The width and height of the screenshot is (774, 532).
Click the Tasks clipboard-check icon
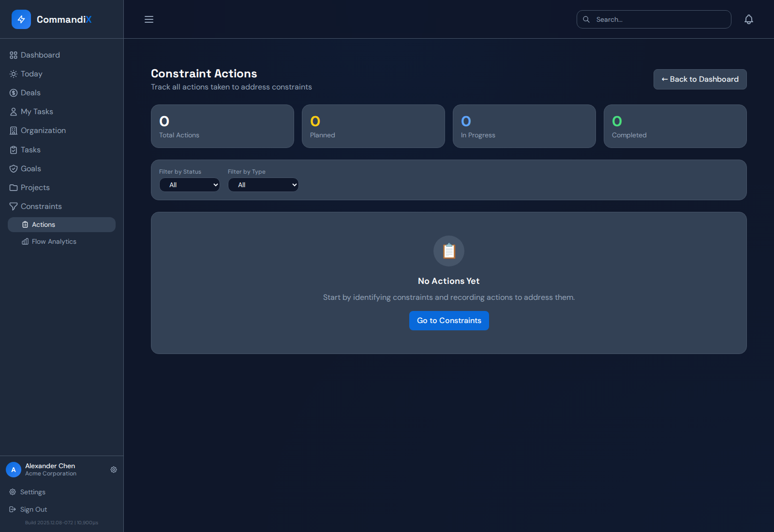click(14, 150)
